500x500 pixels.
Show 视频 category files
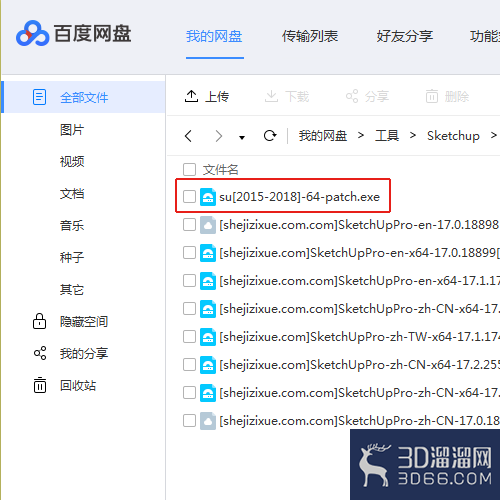click(x=72, y=161)
